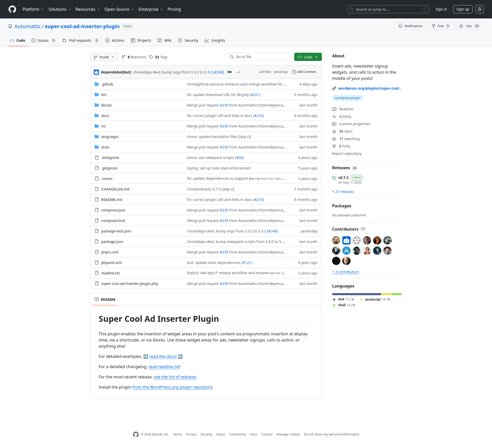Open the languages folder
This screenshot has height=448, width=492.
(110, 137)
